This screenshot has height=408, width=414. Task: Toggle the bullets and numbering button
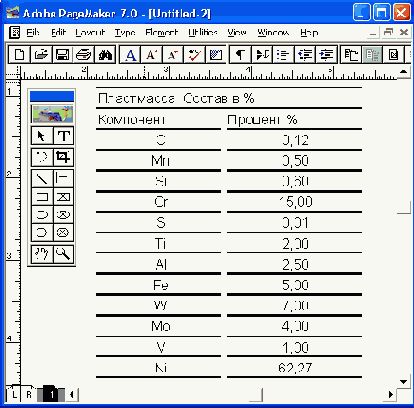pyautogui.click(x=283, y=54)
